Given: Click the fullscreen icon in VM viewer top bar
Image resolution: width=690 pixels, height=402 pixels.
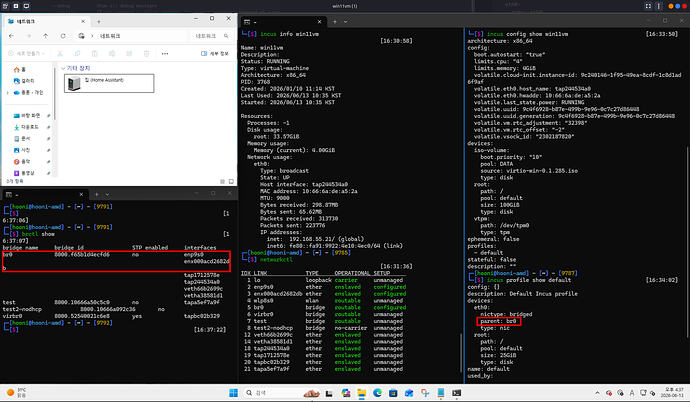Looking at the screenshot, I should tap(648, 6).
